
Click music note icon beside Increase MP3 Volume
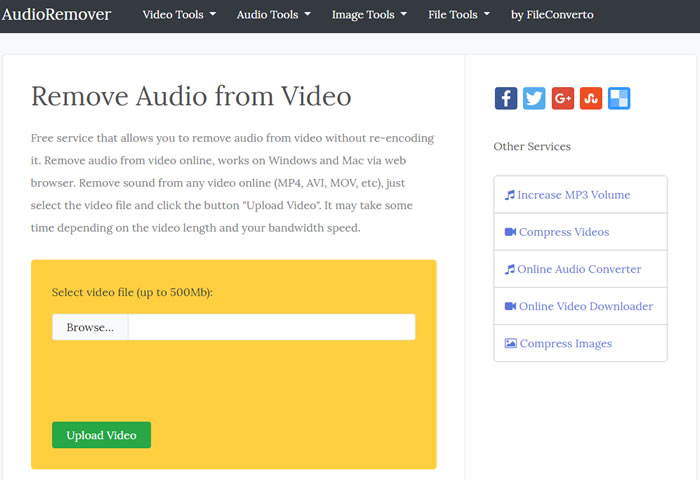510,195
